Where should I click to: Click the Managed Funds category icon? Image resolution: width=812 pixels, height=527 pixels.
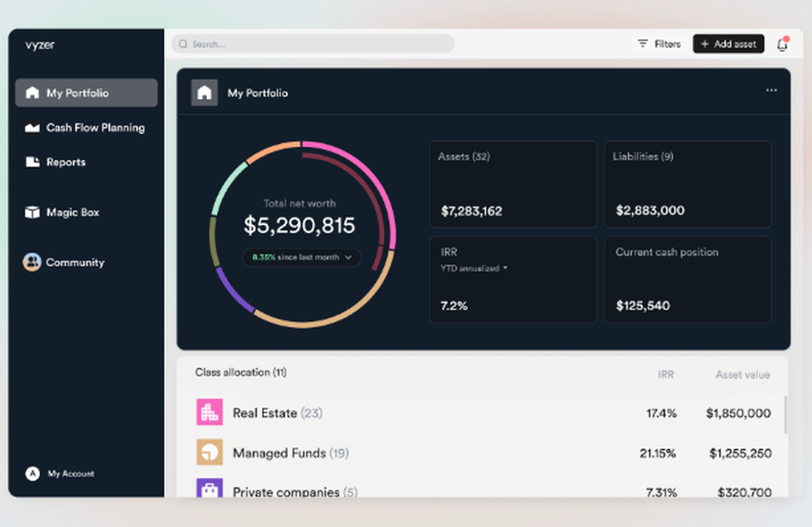(x=210, y=452)
